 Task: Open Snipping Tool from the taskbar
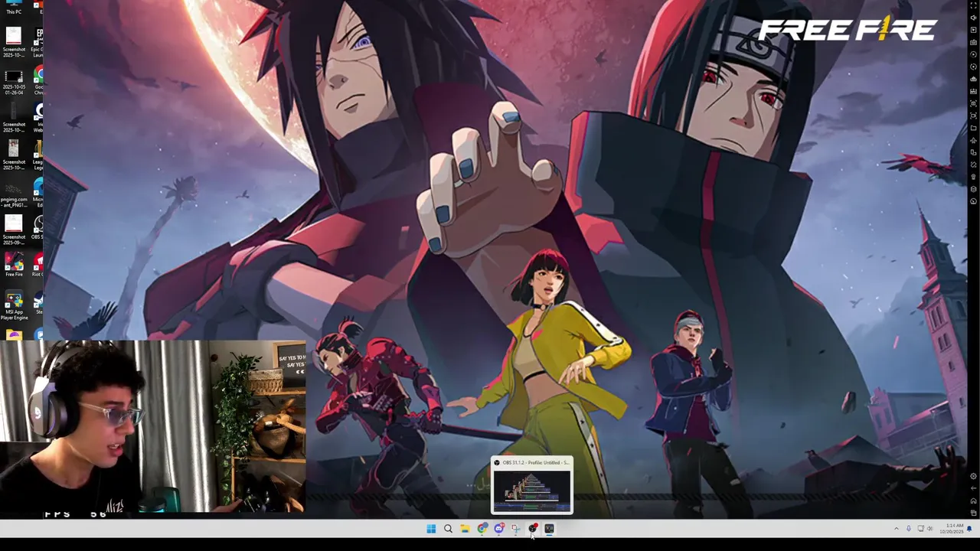point(515,528)
